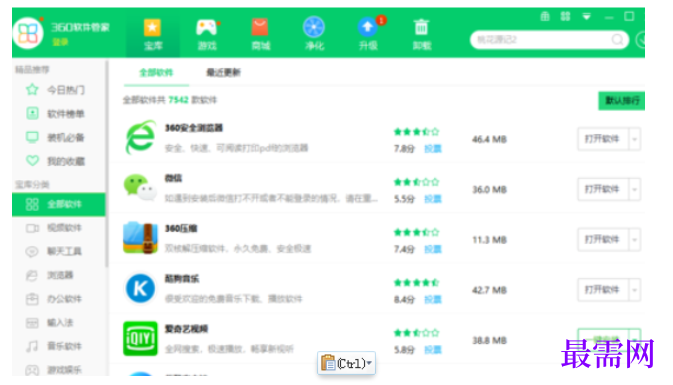Click the 爱奇艺视频 app icon
The width and height of the screenshot is (673, 385).
pos(140,339)
